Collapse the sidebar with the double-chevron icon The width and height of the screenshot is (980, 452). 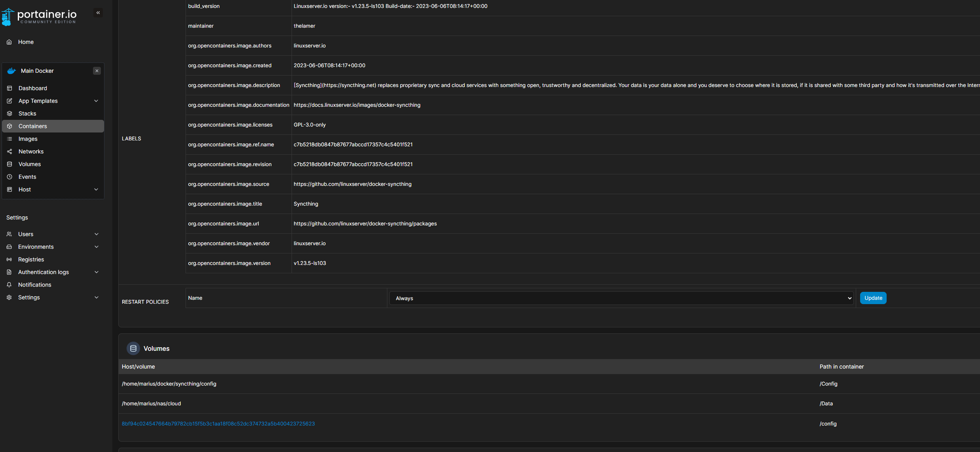pyautogui.click(x=98, y=13)
